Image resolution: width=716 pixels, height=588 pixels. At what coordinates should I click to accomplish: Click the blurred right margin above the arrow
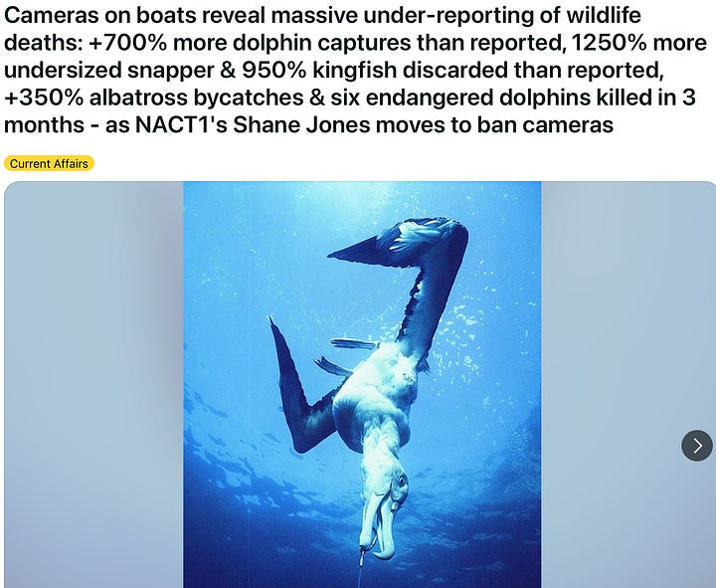pos(628,301)
